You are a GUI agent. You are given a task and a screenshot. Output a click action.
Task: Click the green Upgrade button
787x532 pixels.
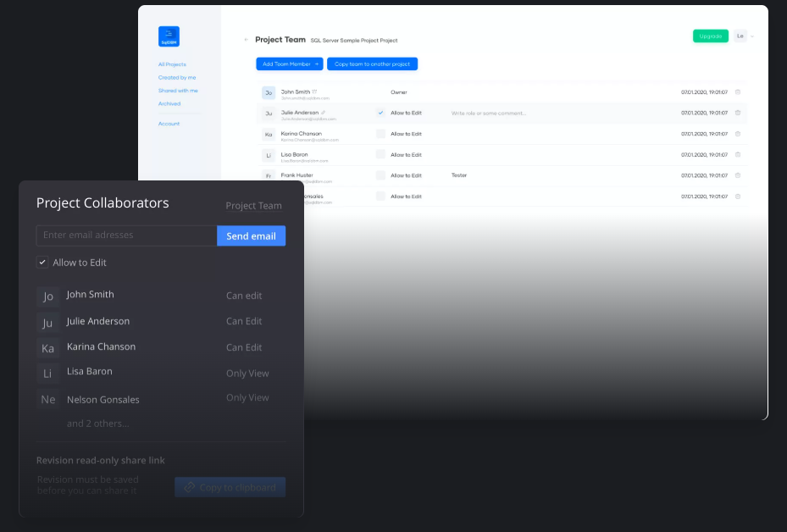click(710, 36)
